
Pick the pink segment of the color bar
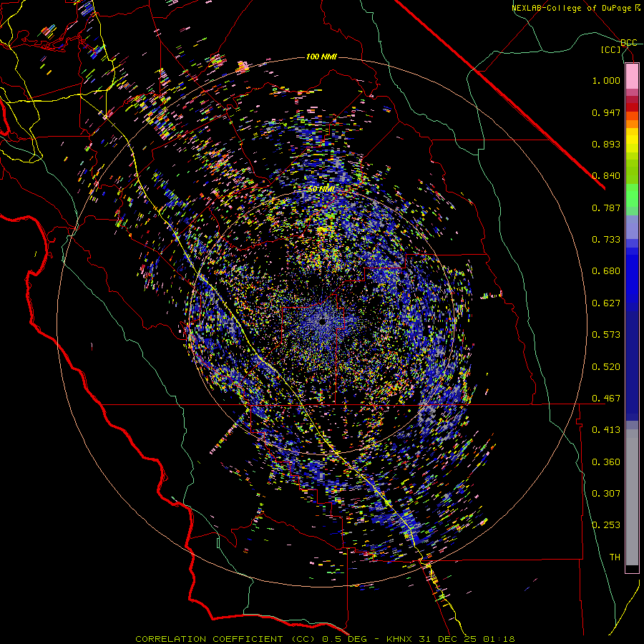coord(632,76)
